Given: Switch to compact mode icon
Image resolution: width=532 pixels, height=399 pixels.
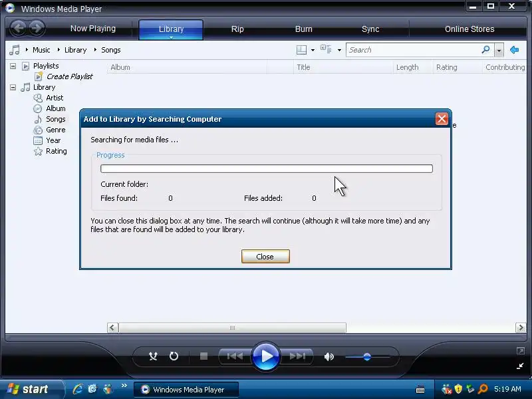Looking at the screenshot, I should [x=520, y=366].
